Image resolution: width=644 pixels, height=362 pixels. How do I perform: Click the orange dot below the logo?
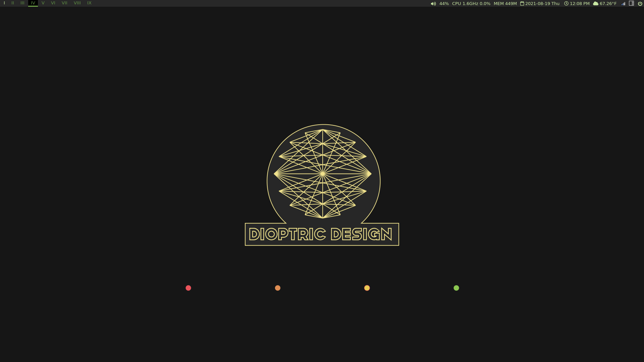[278, 288]
